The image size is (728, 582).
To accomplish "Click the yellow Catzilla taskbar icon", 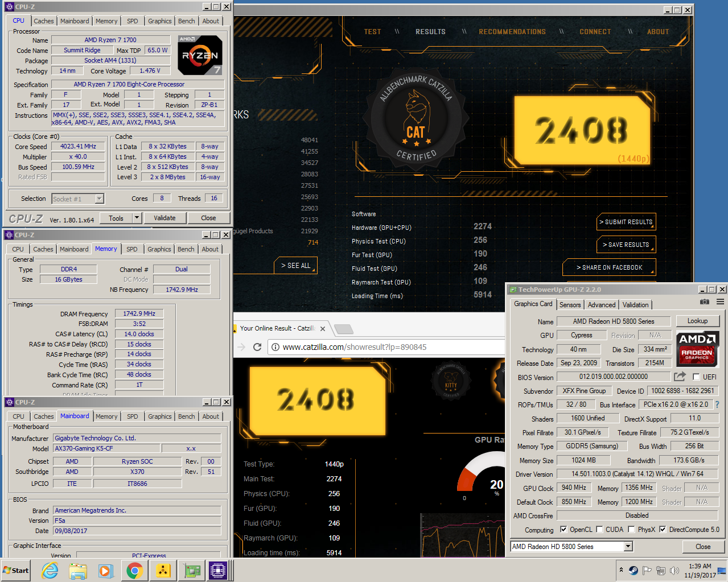I will point(163,570).
